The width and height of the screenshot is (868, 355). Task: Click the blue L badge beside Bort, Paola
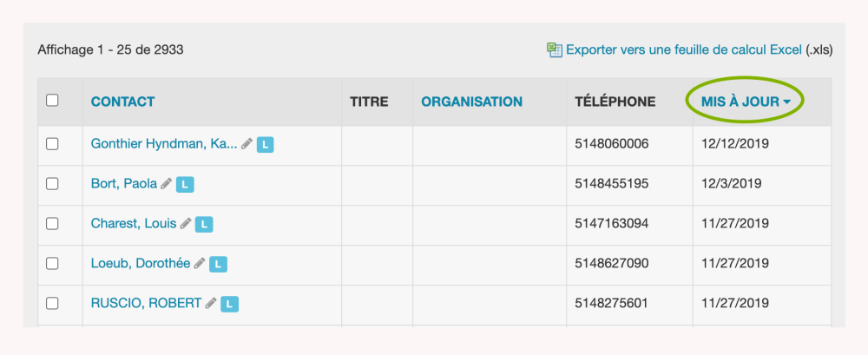(185, 184)
